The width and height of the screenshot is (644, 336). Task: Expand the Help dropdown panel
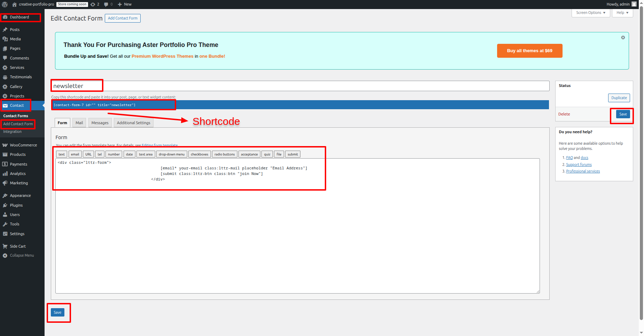click(622, 13)
